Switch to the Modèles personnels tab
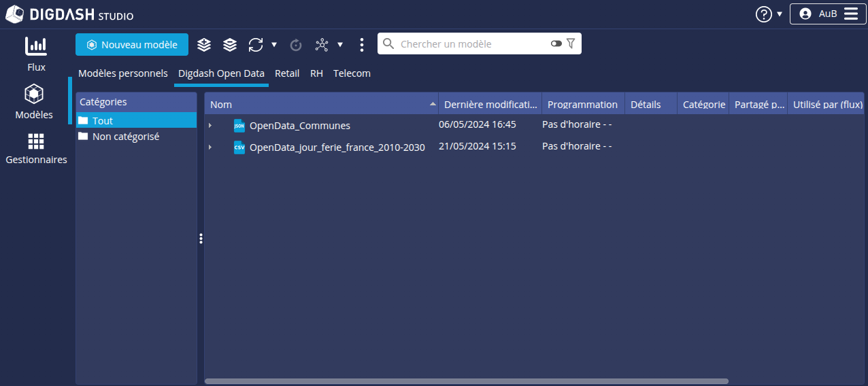The image size is (868, 386). tap(122, 73)
